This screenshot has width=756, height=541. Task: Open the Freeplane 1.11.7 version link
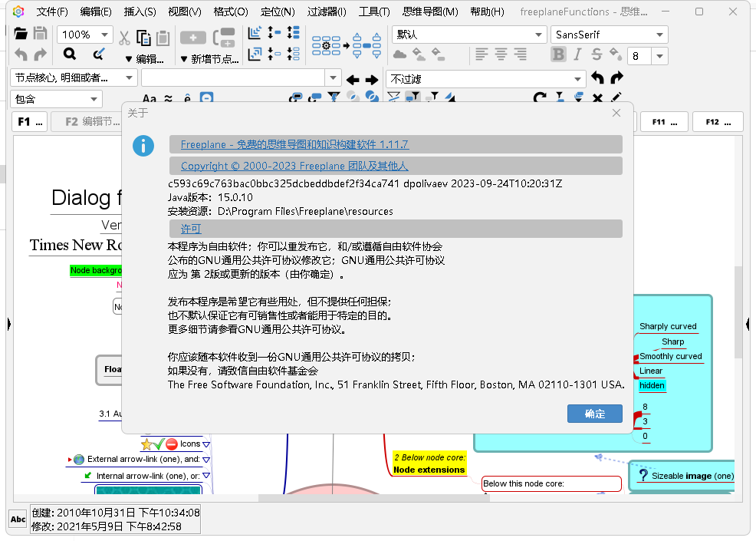294,144
